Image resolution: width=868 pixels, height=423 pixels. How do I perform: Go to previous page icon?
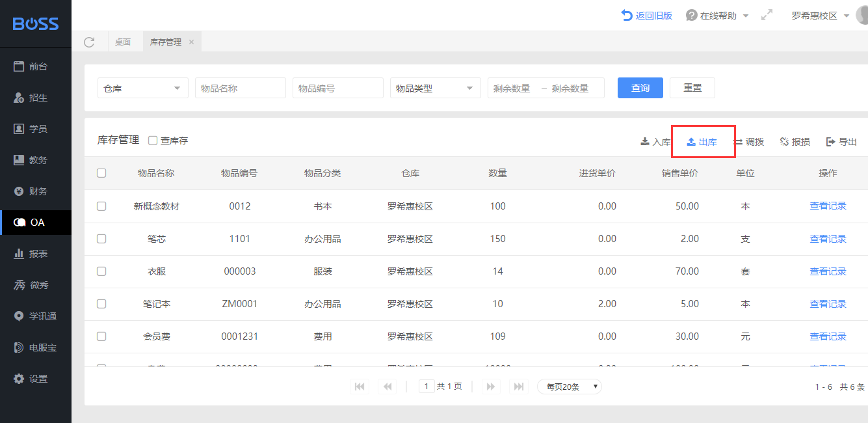pos(388,387)
